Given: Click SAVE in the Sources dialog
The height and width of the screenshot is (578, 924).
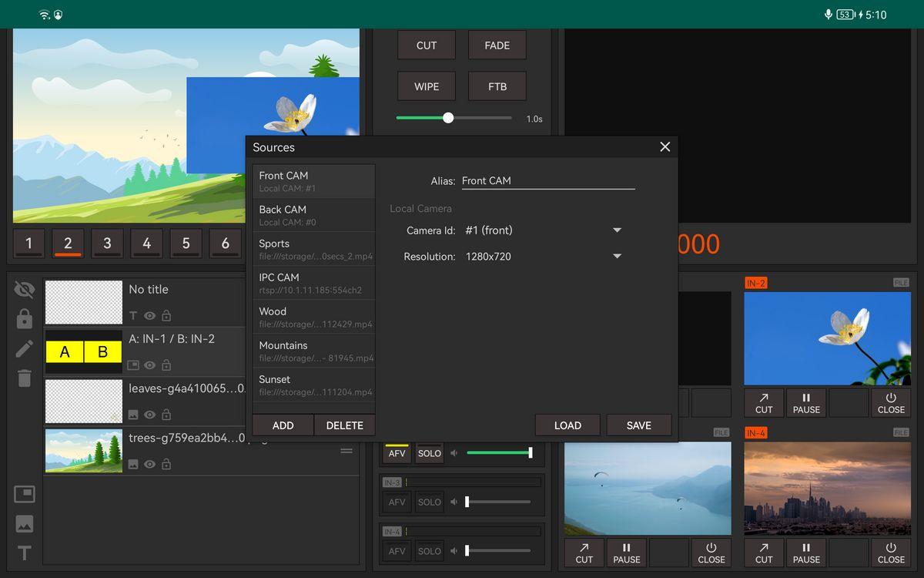Looking at the screenshot, I should coord(639,425).
